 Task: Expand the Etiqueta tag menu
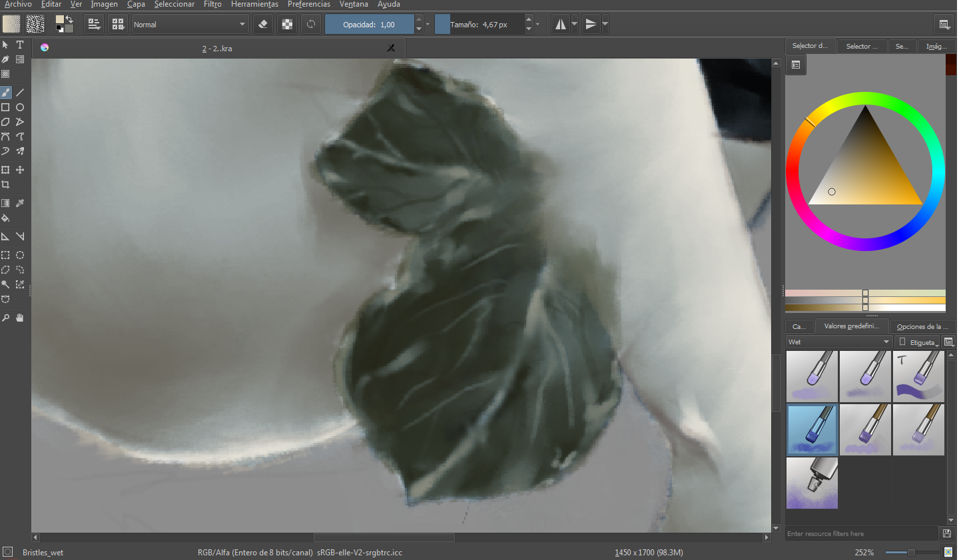(x=918, y=342)
